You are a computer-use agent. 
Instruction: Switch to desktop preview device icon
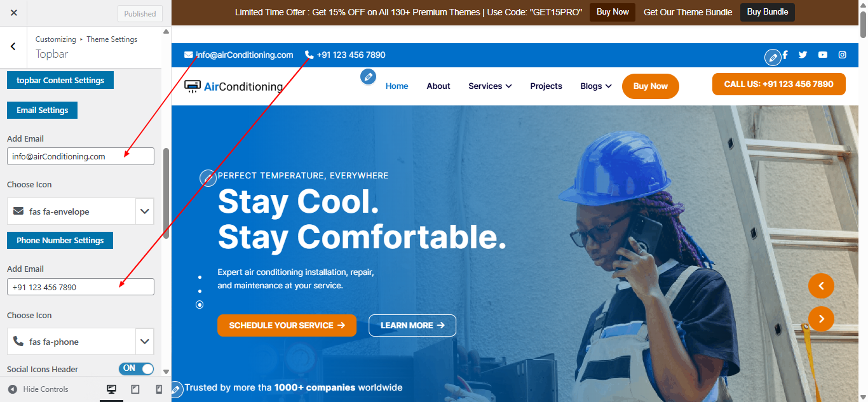coord(112,389)
